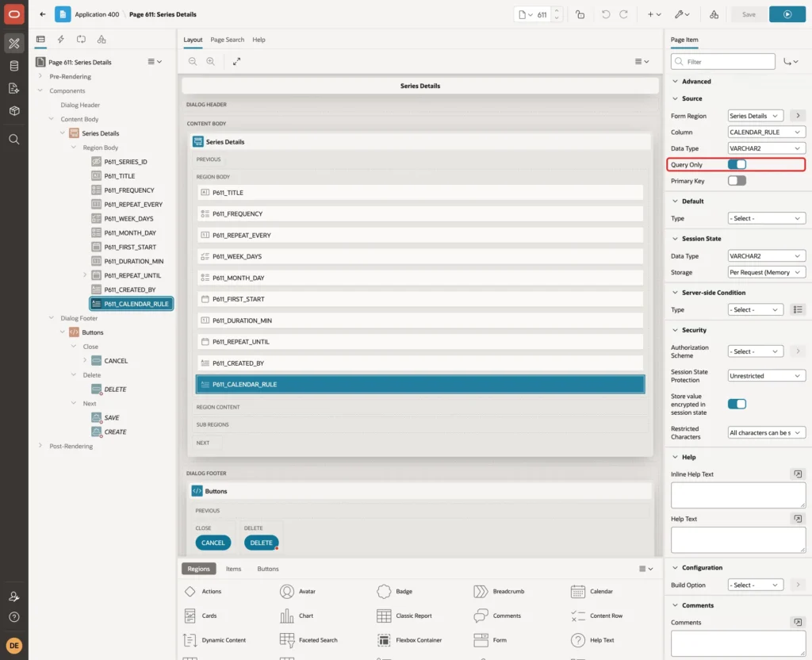Switch to the Page Search tab
This screenshot has width=812, height=660.
(227, 40)
